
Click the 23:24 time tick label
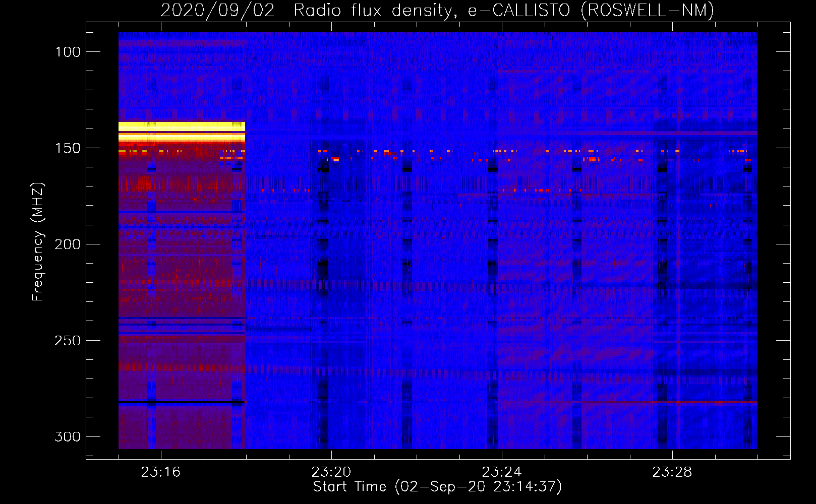502,472
